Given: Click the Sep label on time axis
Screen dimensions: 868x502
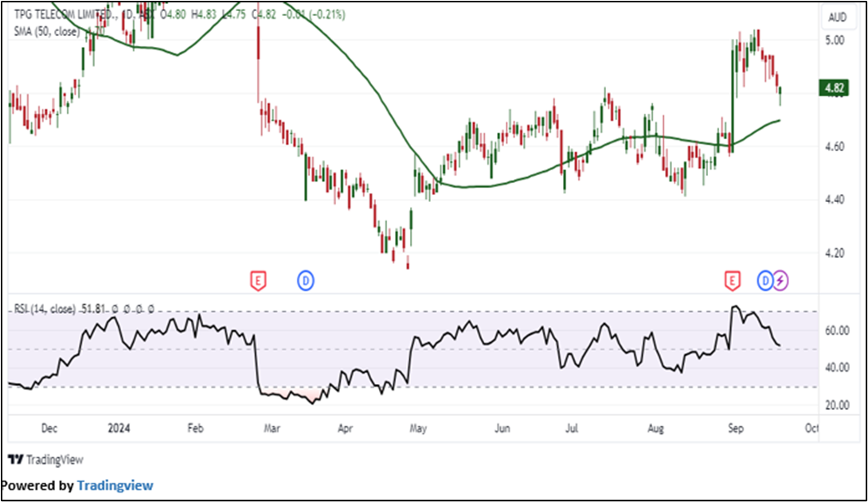Looking at the screenshot, I should point(736,429).
